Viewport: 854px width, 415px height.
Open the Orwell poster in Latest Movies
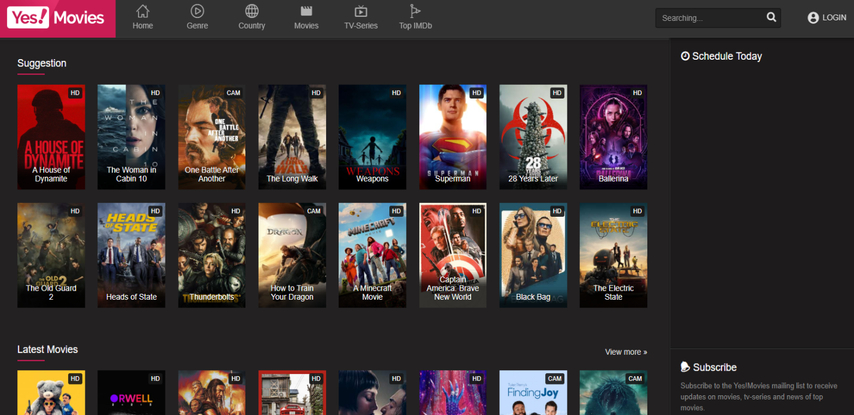tap(131, 393)
